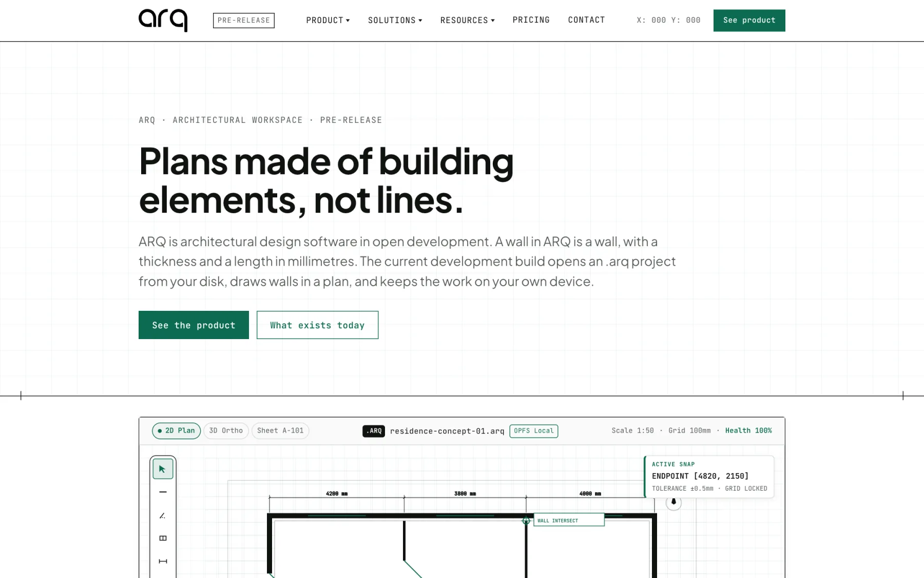The image size is (924, 578).
Task: Click the WALL INTERSECT tooltip label
Action: click(569, 520)
